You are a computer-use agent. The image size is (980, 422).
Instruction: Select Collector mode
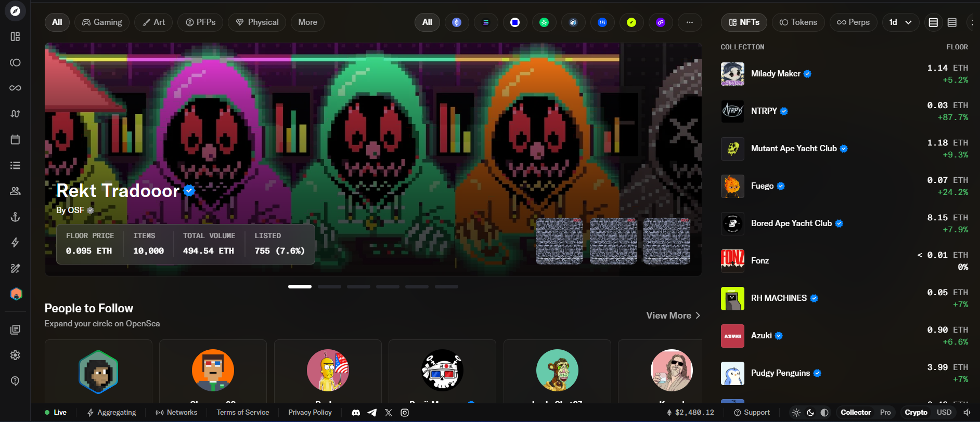[x=856, y=413]
